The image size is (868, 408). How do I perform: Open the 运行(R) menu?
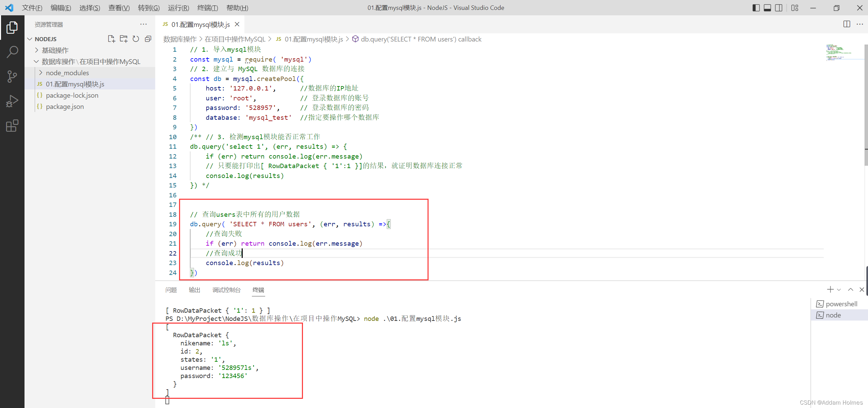(x=178, y=8)
